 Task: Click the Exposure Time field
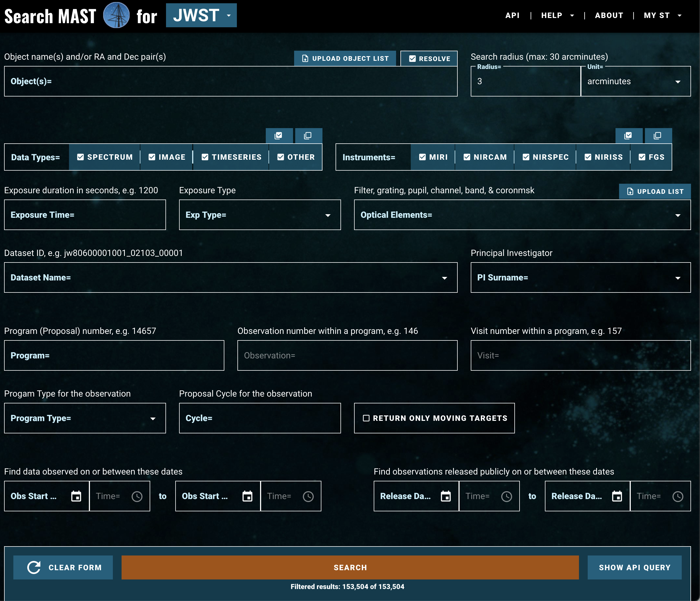coord(85,215)
